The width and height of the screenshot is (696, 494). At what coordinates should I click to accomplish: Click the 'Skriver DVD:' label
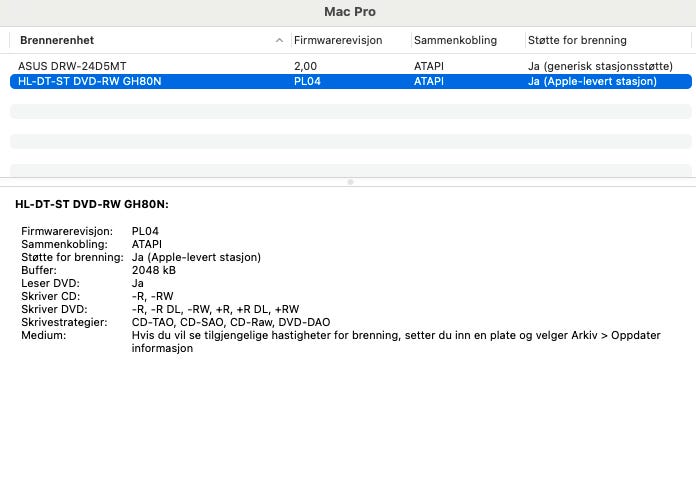tap(54, 309)
